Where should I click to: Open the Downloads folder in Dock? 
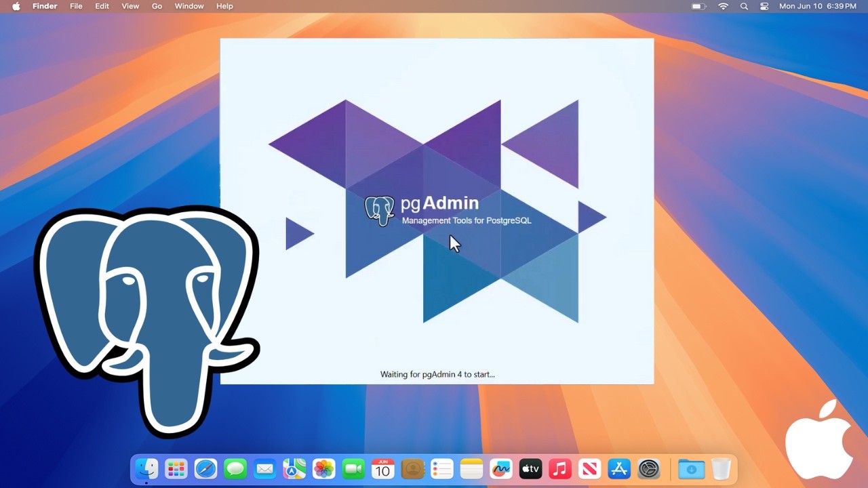tap(692, 468)
